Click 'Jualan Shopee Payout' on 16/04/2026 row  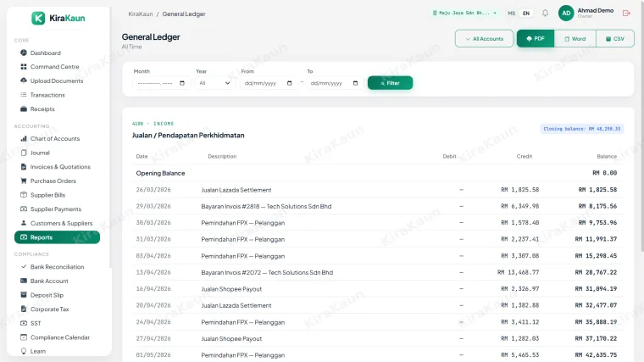[x=231, y=289]
